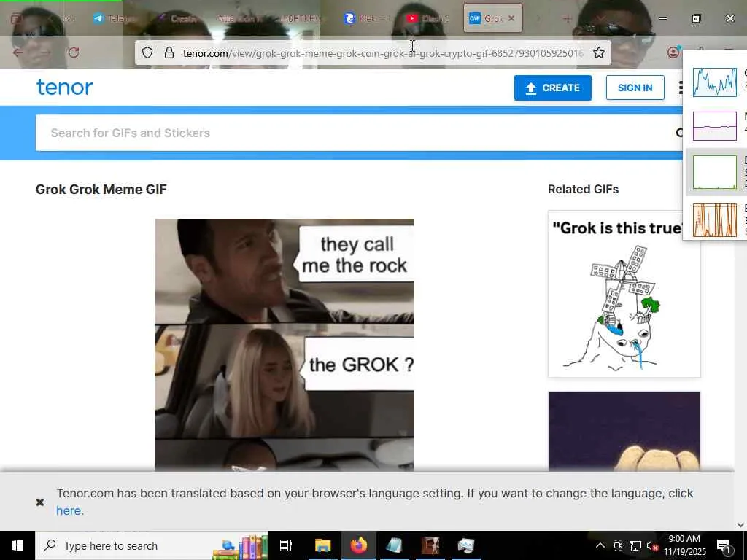Click the taskbar "Type here to search" box
Image resolution: width=747 pixels, height=560 pixels.
152,545
